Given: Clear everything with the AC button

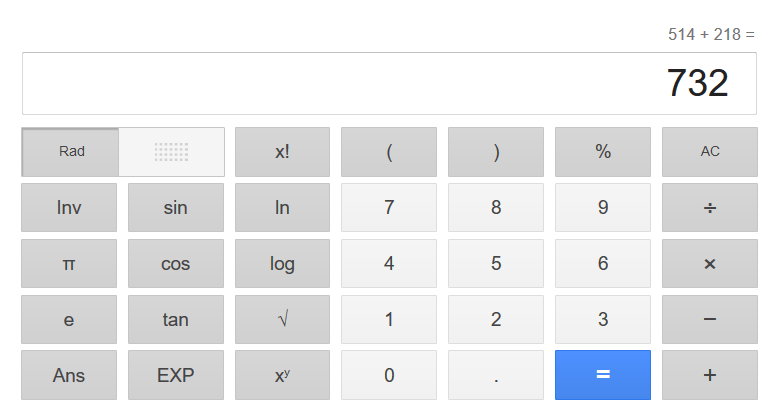Looking at the screenshot, I should [709, 152].
